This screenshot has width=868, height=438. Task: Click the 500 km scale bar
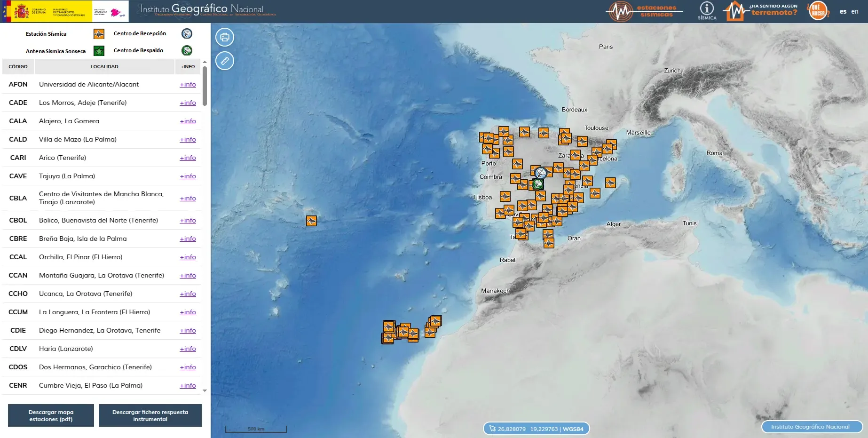click(256, 429)
